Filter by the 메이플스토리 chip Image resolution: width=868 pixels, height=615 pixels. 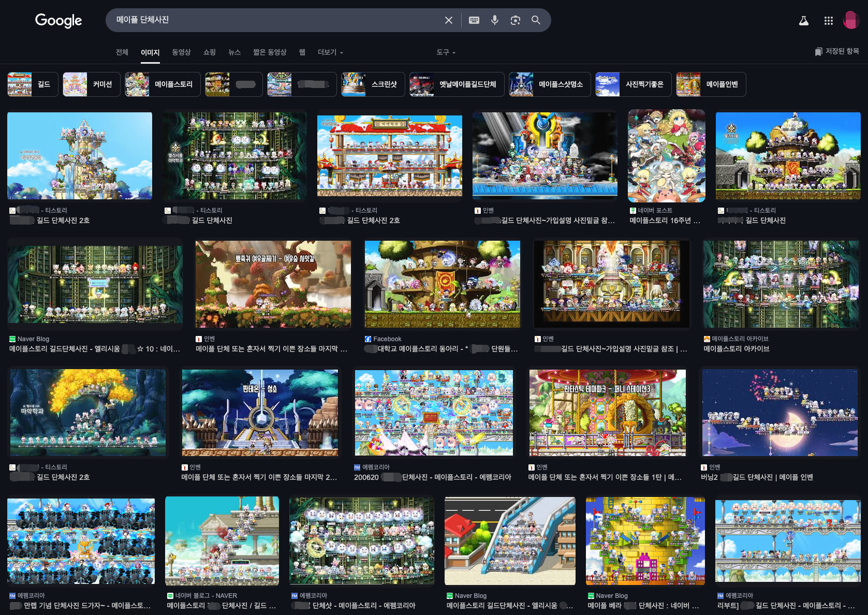(163, 84)
